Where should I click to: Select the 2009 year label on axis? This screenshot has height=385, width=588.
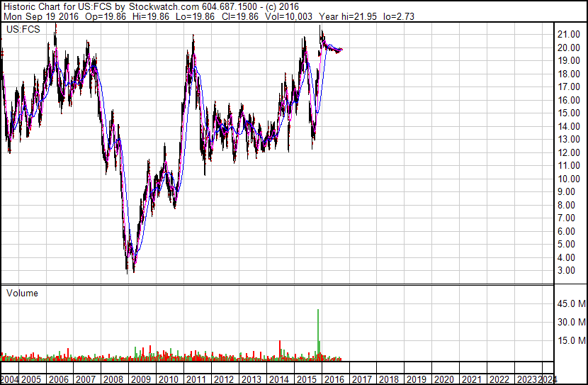141,379
